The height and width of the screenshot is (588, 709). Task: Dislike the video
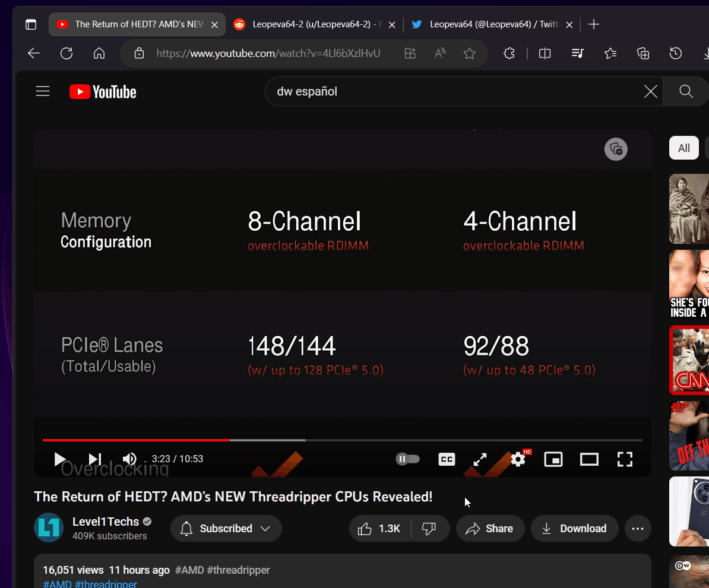click(429, 528)
